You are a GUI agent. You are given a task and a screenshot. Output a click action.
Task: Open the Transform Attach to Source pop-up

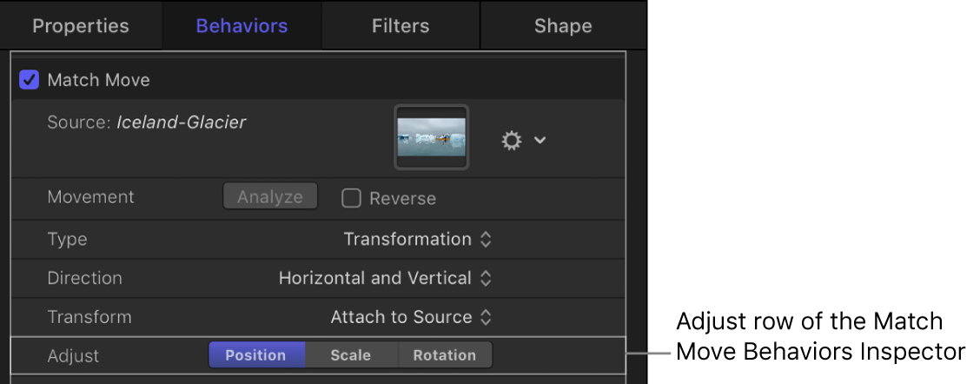coord(411,318)
